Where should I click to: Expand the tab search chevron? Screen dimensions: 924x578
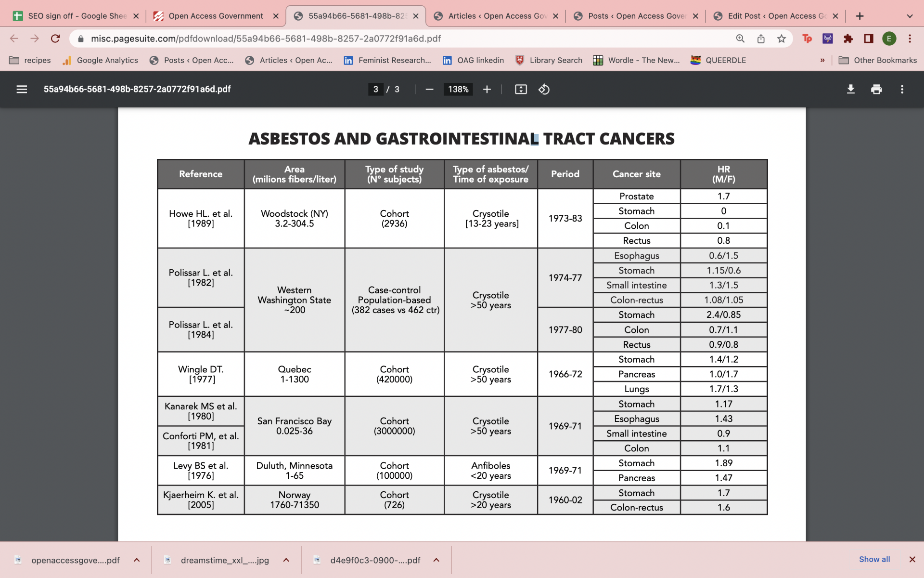[x=910, y=16]
